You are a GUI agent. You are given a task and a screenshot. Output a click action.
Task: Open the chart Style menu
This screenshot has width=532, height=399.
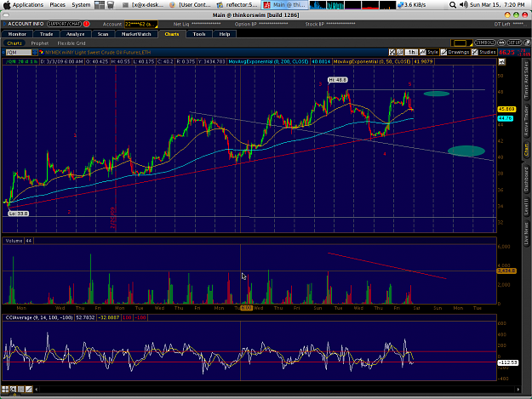(x=429, y=52)
